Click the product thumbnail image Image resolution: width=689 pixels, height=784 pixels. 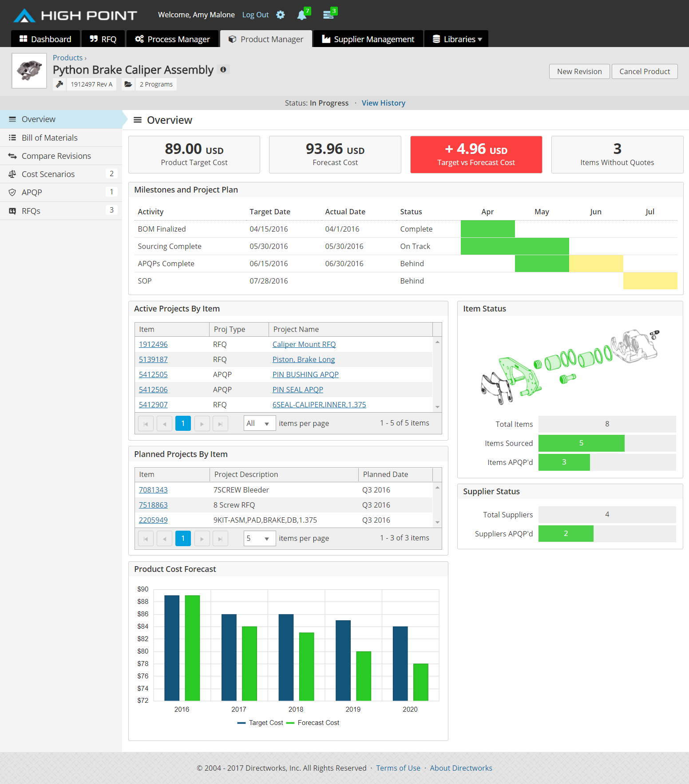click(29, 71)
